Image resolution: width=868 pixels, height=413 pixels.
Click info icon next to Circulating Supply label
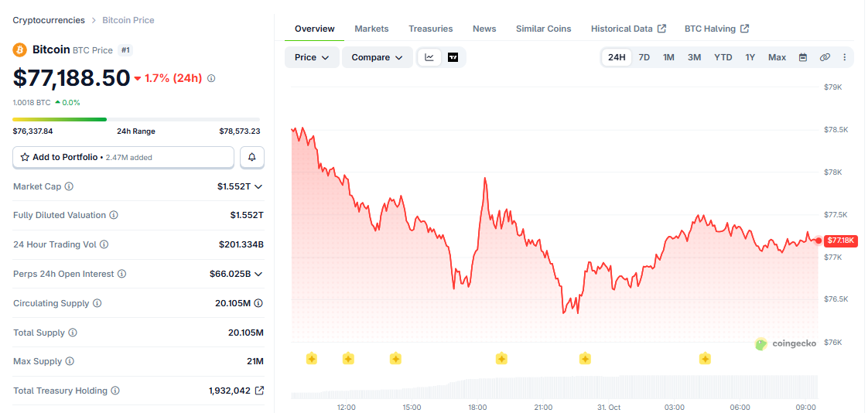coord(97,303)
